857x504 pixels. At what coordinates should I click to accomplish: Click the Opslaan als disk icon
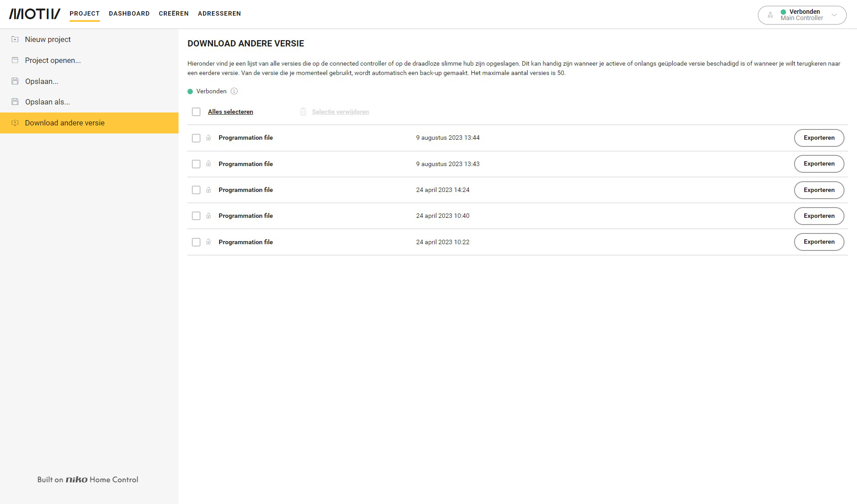(15, 102)
